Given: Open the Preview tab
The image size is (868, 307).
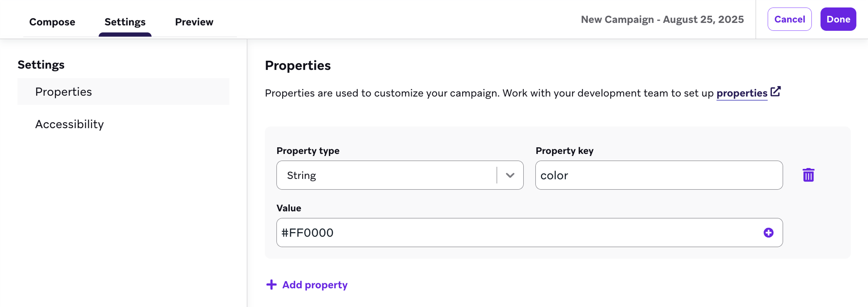Looking at the screenshot, I should tap(194, 22).
